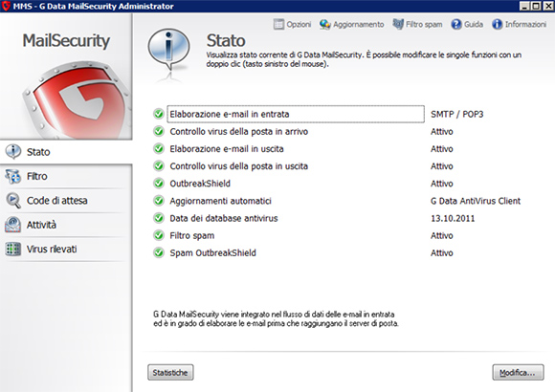Viewport: 555px width, 392px height.
Task: Click the Aggiornamento globe icon
Action: tap(324, 25)
